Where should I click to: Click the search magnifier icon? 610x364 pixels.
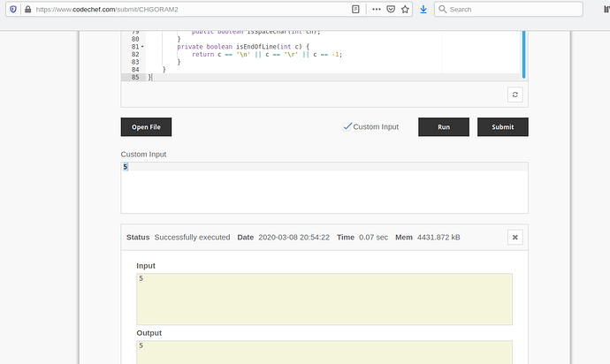click(442, 9)
